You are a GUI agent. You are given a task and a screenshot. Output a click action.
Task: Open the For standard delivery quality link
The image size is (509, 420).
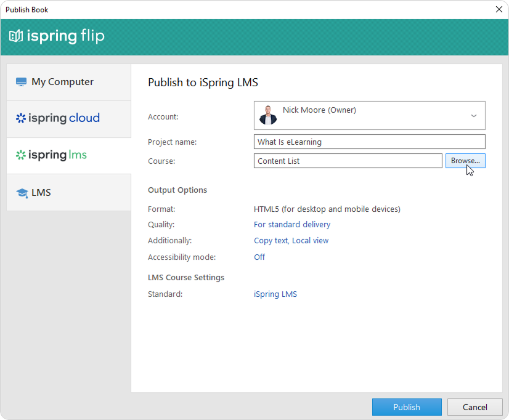click(292, 225)
